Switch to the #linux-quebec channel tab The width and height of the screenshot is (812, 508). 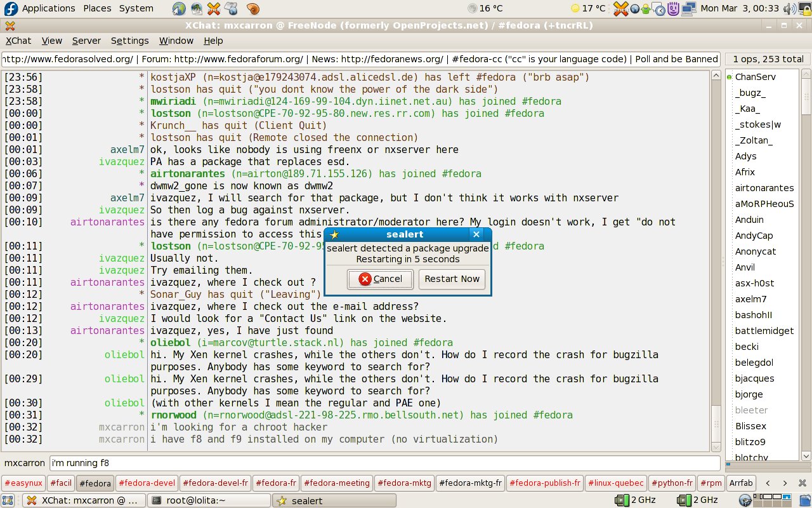click(x=615, y=483)
